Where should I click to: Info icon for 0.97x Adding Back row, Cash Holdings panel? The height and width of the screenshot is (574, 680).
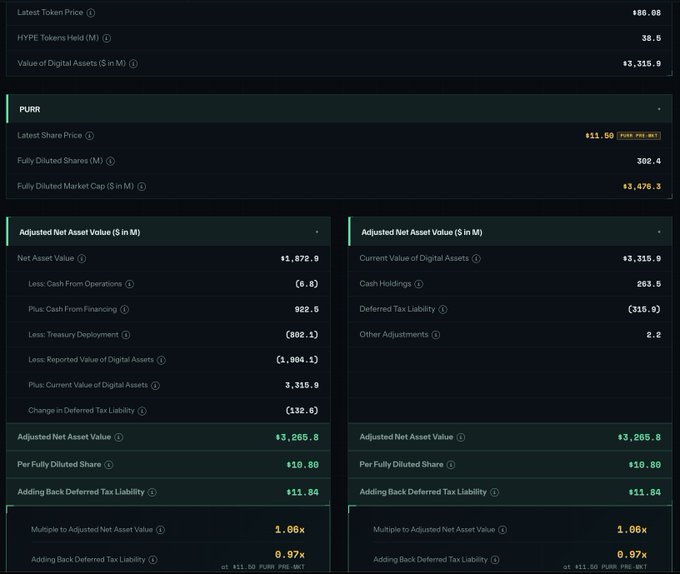point(495,560)
